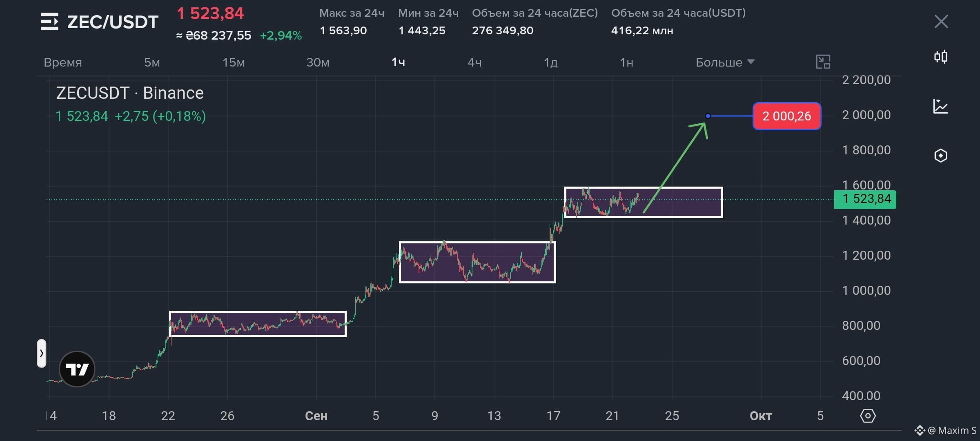
Task: Open the indicators line chart icon
Action: 941,106
